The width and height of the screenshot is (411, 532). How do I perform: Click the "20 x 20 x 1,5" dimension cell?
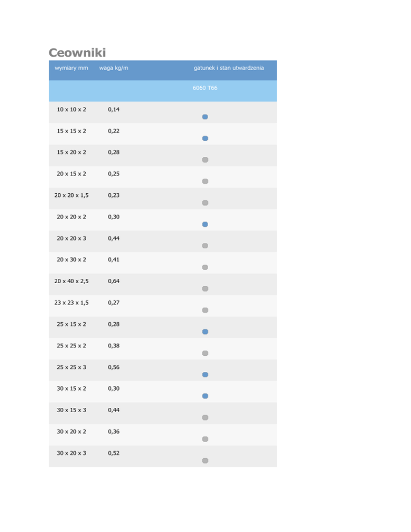(71, 195)
